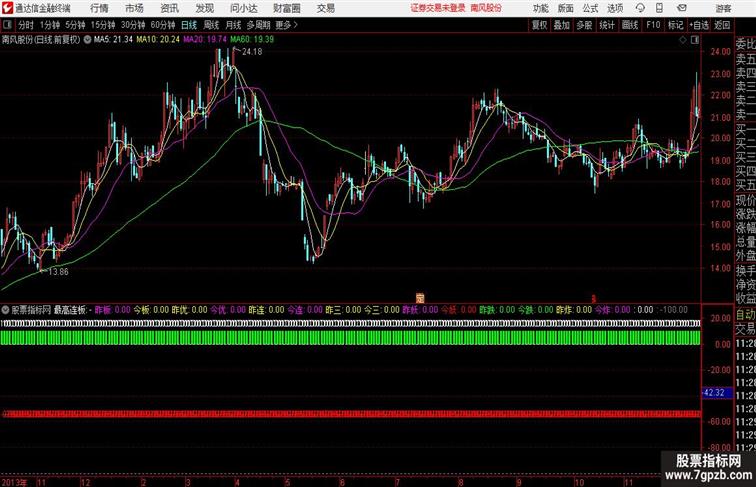The image size is (756, 487).
Task: Click the 复权 button
Action: [540, 25]
